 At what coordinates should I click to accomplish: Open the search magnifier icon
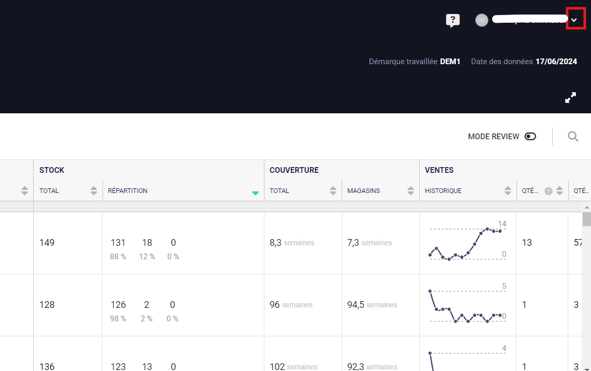point(573,136)
